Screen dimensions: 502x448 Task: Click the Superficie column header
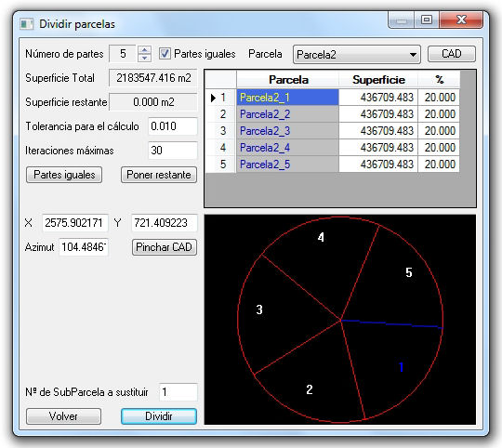click(x=378, y=80)
